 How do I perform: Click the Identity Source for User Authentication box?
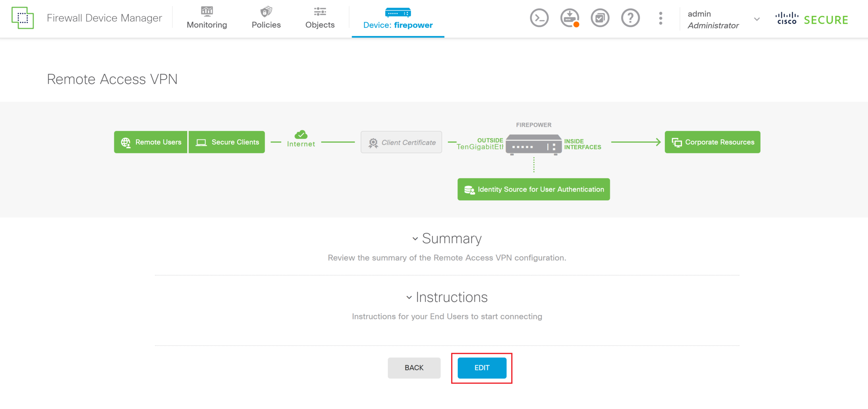533,189
